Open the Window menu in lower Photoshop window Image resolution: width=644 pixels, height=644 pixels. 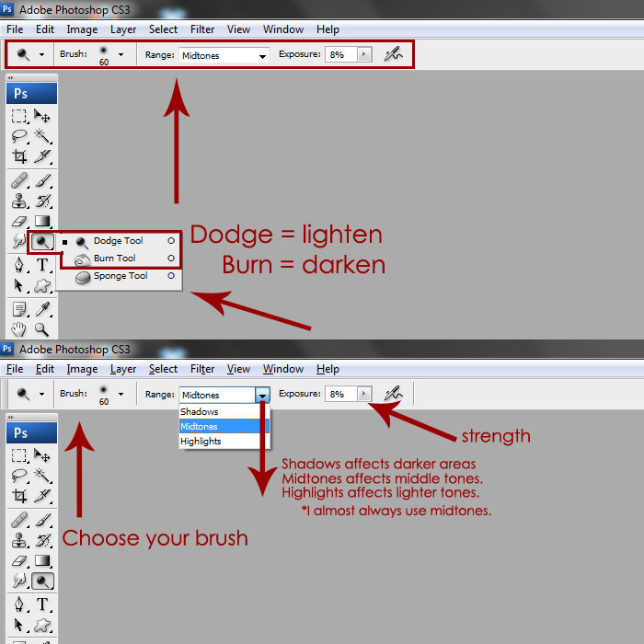tap(283, 369)
